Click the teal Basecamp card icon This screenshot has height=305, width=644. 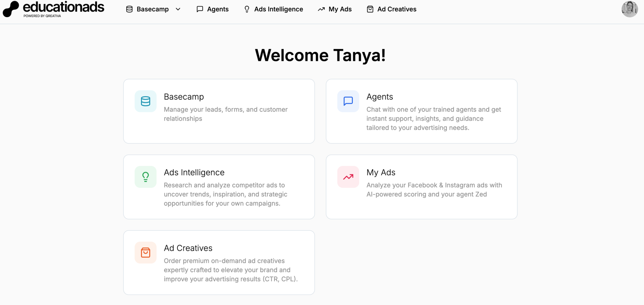146,101
